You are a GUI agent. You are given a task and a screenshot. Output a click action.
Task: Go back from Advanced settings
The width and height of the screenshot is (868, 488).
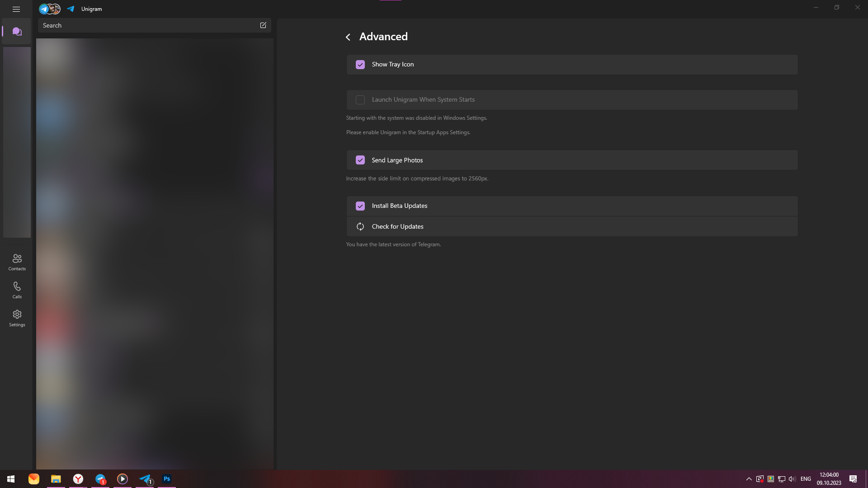(348, 37)
